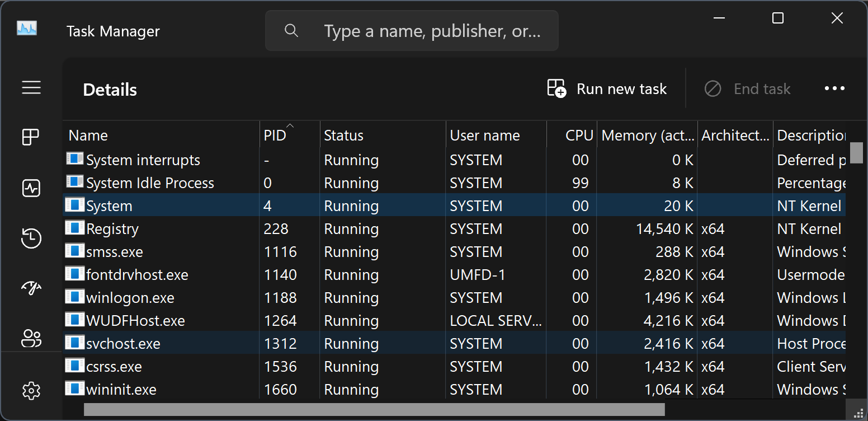The width and height of the screenshot is (868, 421).
Task: Click the wininit.exe process icon
Action: click(x=74, y=389)
